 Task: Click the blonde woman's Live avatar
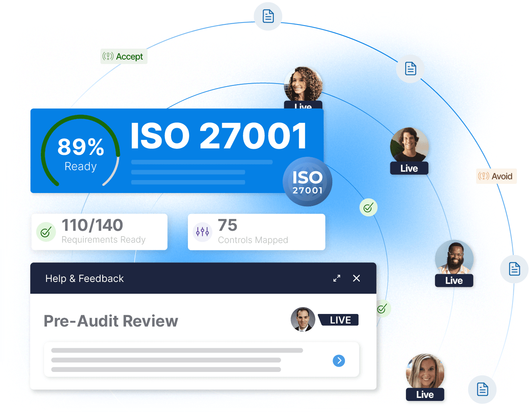click(425, 372)
